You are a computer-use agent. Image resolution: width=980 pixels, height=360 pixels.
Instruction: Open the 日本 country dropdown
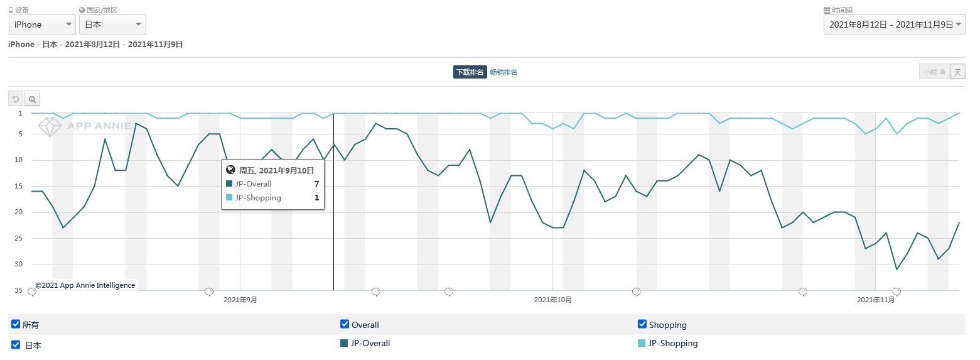112,25
